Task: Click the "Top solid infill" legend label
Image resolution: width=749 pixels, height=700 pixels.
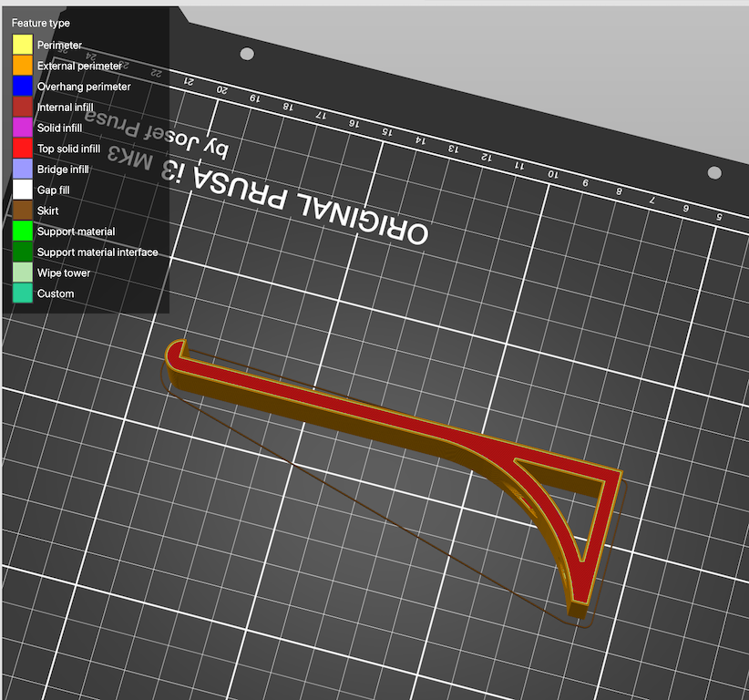Action: point(68,149)
